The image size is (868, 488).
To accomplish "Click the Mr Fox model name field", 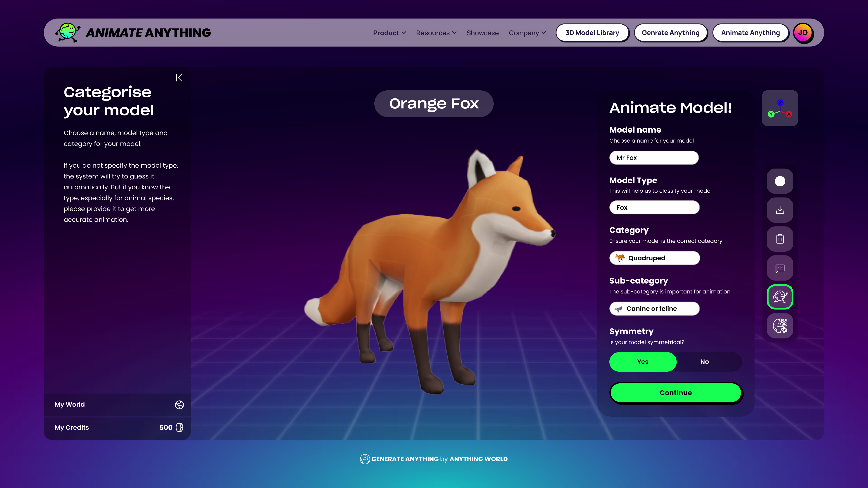I will pos(654,158).
